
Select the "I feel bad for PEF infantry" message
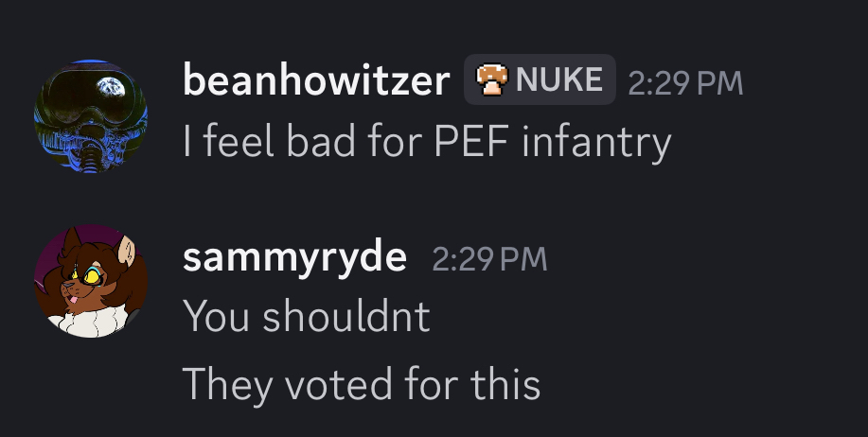pyautogui.click(x=426, y=142)
